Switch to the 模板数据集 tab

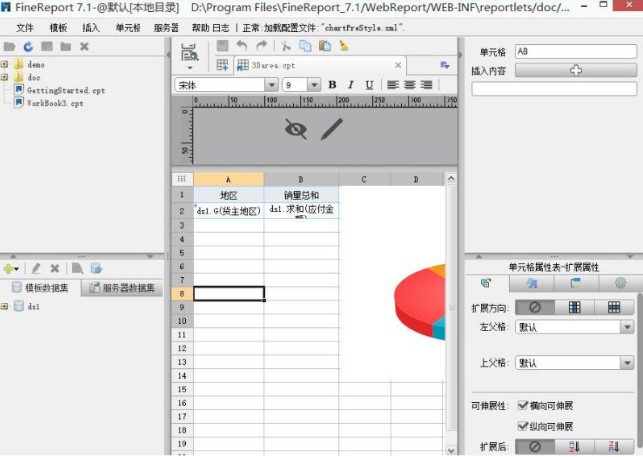41,288
